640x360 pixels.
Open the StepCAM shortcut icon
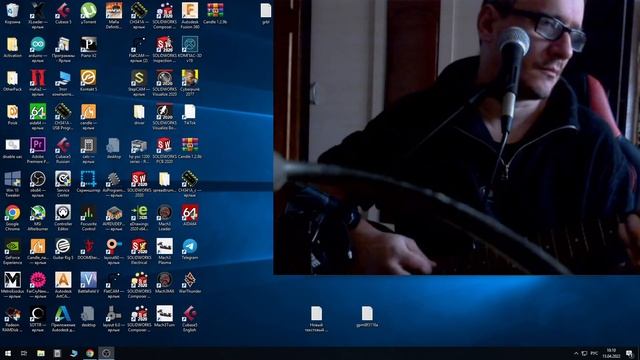tap(139, 83)
